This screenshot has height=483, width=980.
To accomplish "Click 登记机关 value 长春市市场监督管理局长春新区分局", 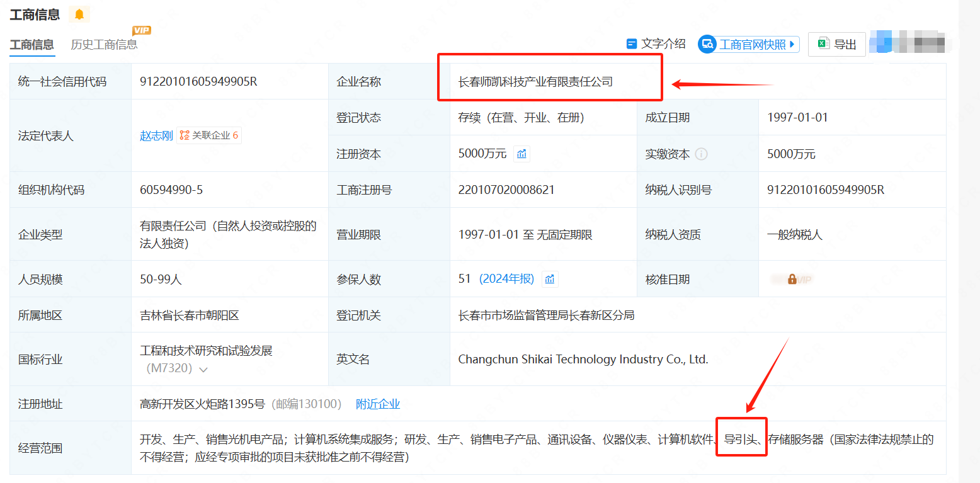I will point(546,315).
